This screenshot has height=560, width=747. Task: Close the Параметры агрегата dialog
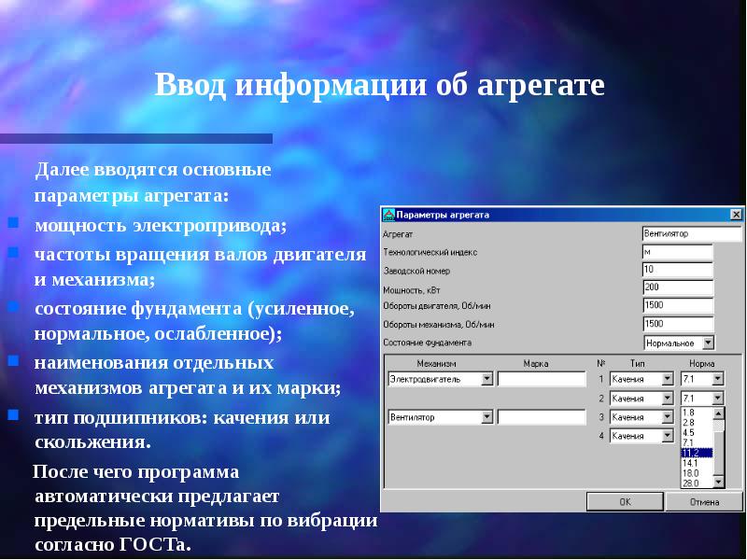tap(736, 215)
